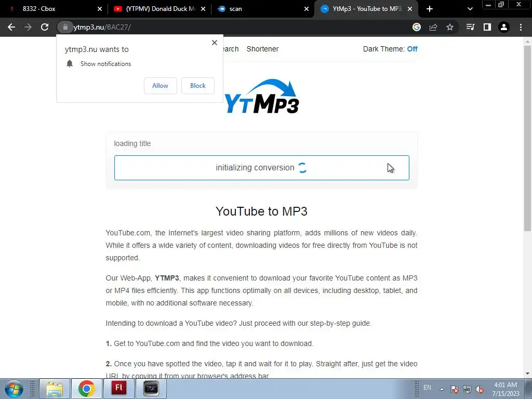Switch to the 8332 · Cbox tab
The image size is (532, 399).
[x=54, y=9]
